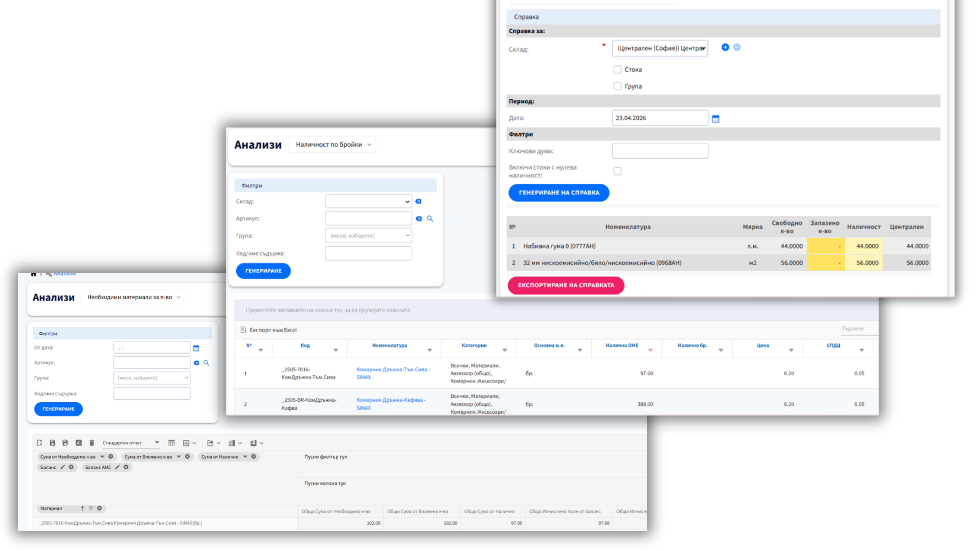Toggle the 'Група' checkbox
Viewport: 980px width, 551px height.
coord(617,86)
